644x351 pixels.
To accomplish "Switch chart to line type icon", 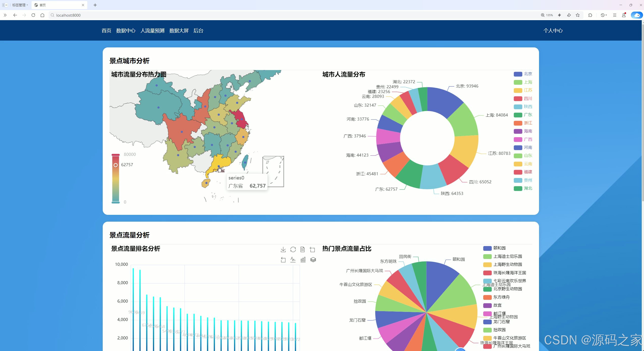I will [x=293, y=260].
